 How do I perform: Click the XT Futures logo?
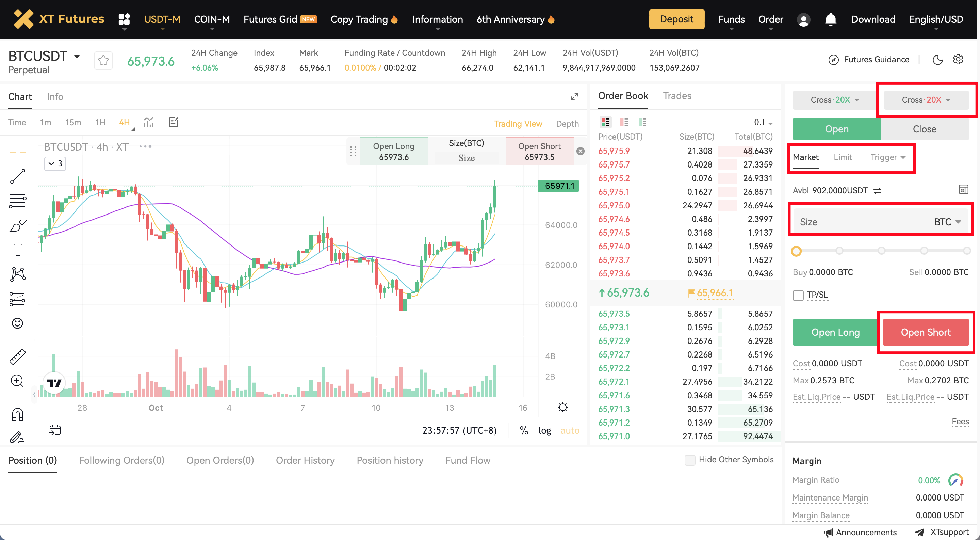(x=59, y=19)
